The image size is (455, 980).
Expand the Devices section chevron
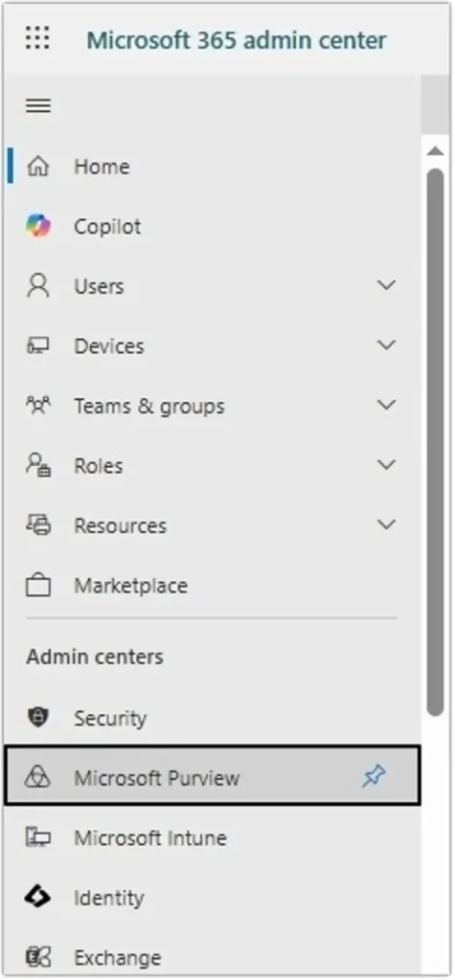click(387, 345)
